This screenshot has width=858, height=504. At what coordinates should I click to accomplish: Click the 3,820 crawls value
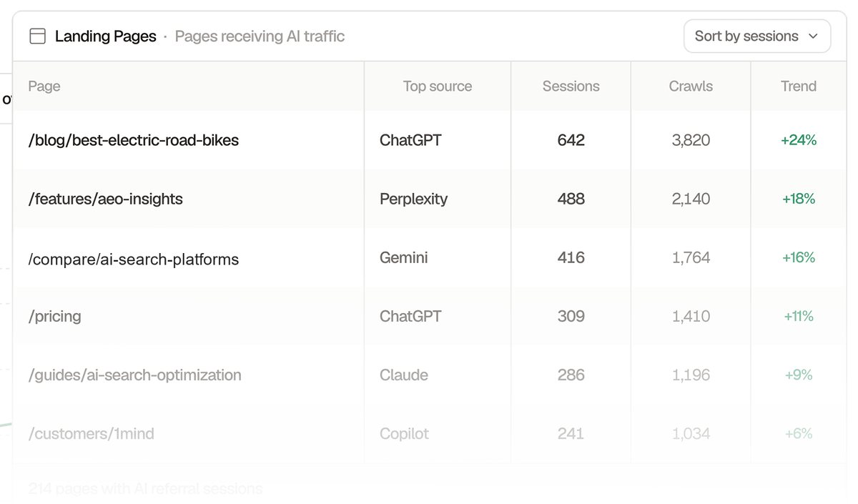tap(691, 140)
